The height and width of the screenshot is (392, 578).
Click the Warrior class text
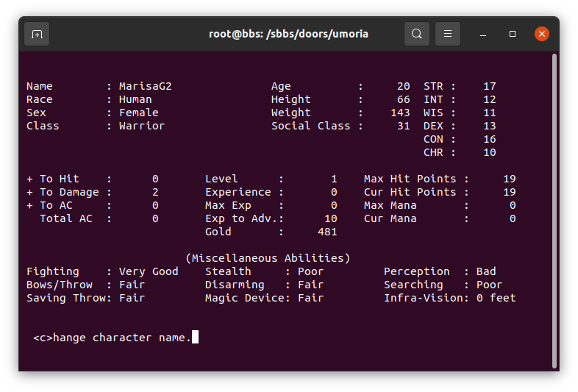click(x=142, y=126)
